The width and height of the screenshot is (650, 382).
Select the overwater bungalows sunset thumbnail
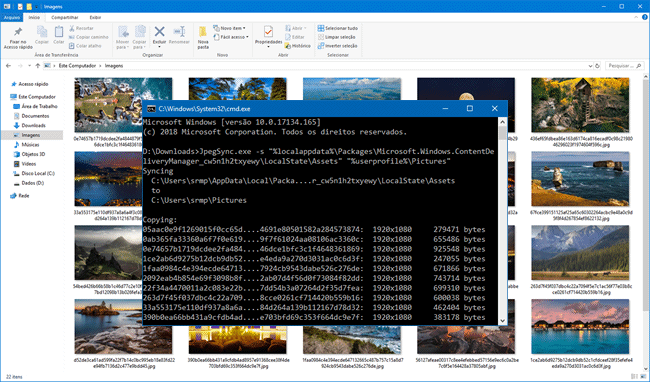coord(580,327)
